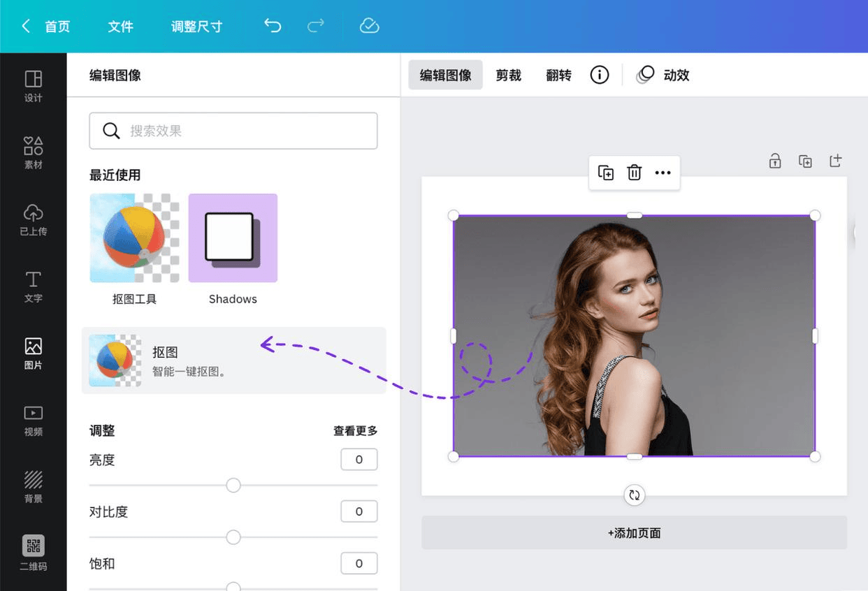Click the 亮度 slider handle

(x=233, y=485)
